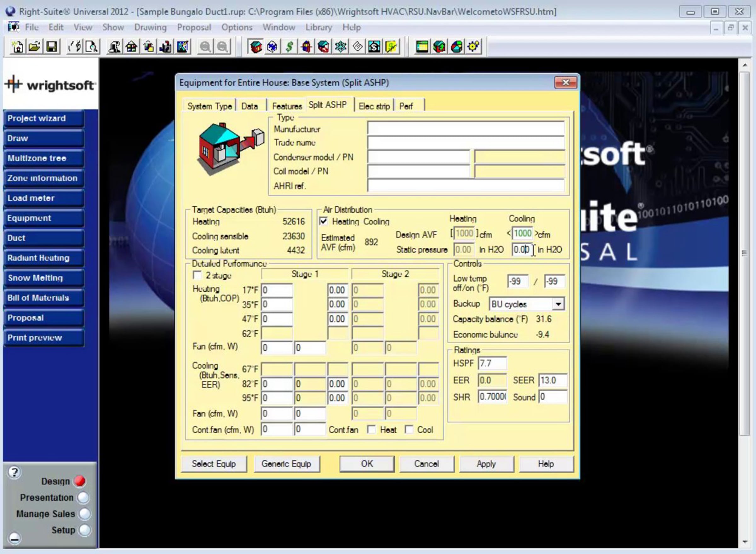Open a file with the folder icon

[x=35, y=47]
